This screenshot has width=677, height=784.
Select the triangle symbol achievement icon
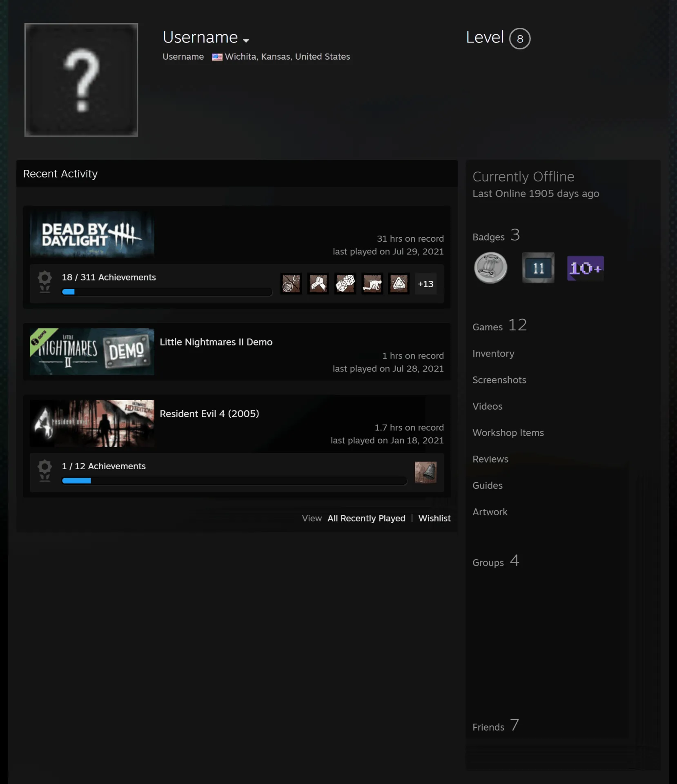click(x=399, y=284)
